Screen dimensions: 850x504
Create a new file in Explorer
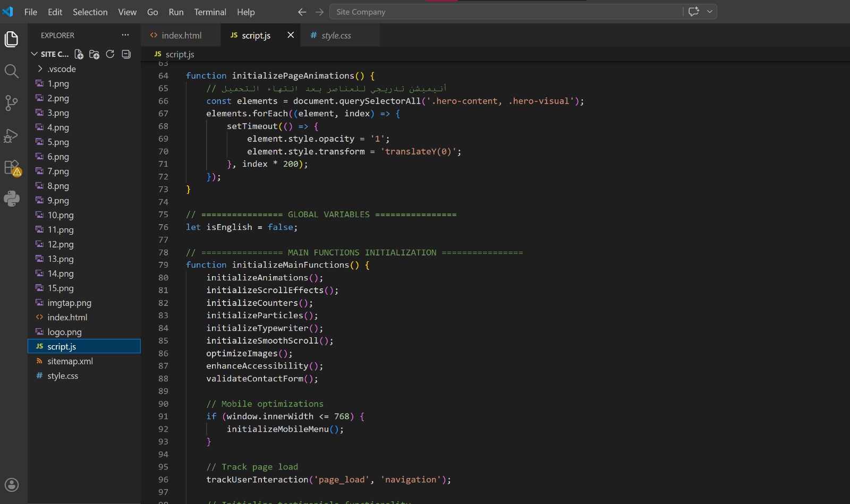tap(79, 54)
